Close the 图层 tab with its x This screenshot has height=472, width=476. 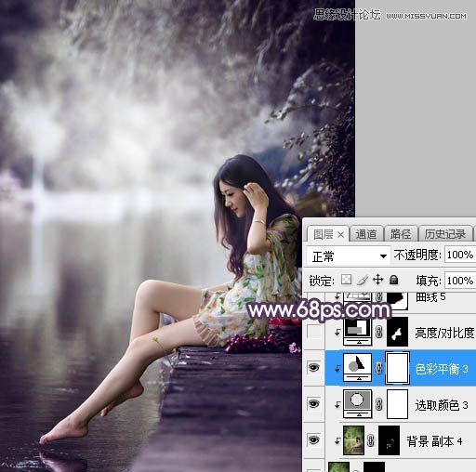click(x=341, y=235)
